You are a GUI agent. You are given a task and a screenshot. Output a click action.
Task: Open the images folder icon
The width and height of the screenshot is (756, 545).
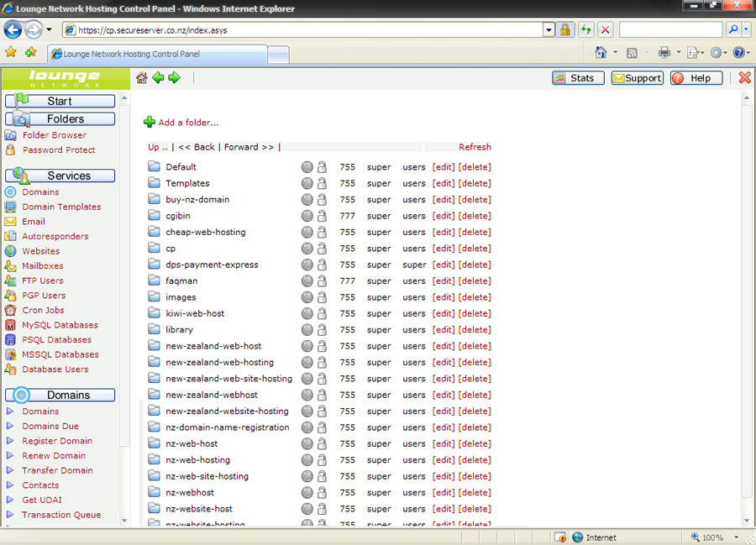click(154, 297)
